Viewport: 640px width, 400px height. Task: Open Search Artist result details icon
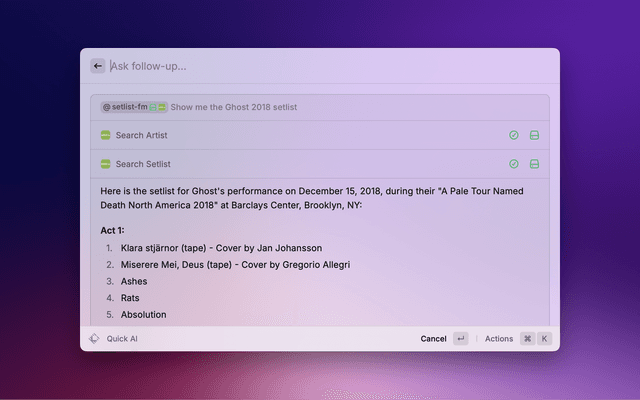[x=534, y=135]
